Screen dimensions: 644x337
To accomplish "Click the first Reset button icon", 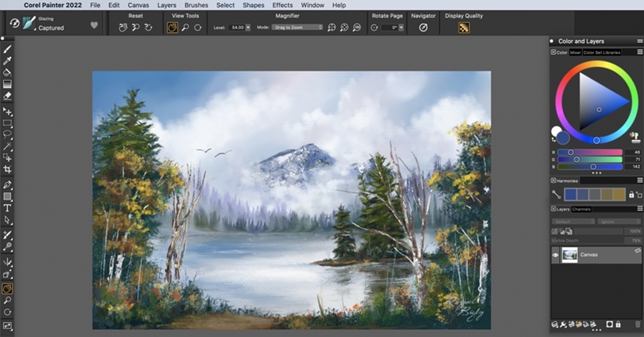I will [x=123, y=27].
